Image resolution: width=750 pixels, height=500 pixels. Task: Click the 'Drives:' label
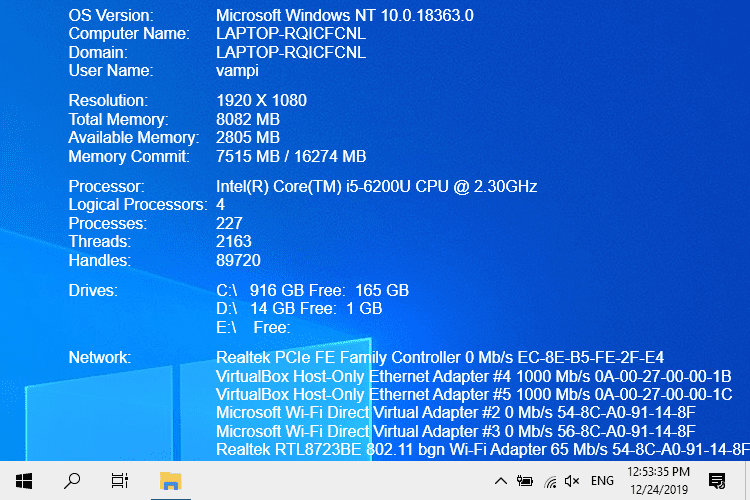(93, 290)
